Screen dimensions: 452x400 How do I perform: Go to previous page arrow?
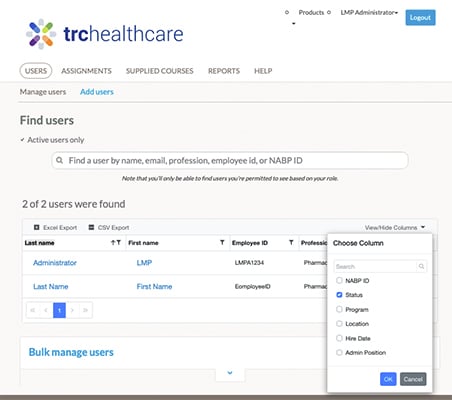(46, 310)
